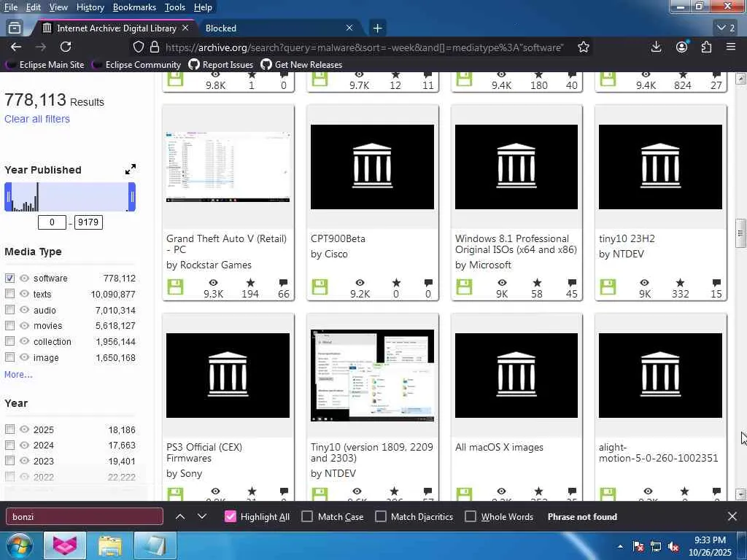Click the left handle of year slider

coord(8,197)
